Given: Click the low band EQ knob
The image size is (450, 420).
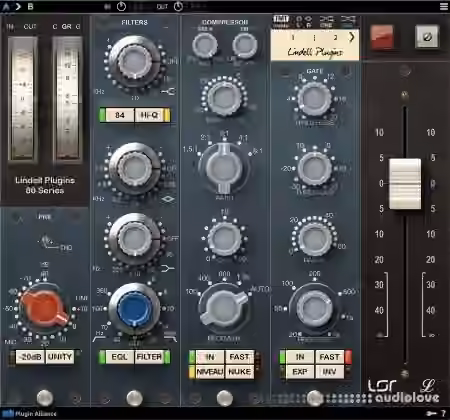Looking at the screenshot, I should (134, 239).
